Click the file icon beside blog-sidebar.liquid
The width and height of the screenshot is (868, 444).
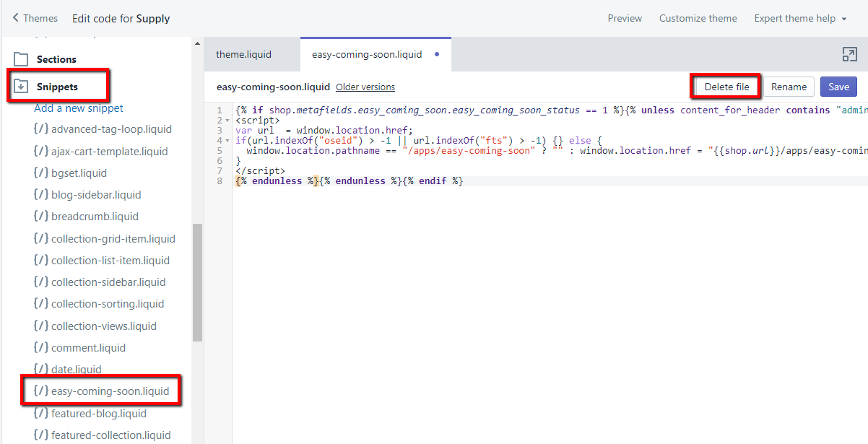click(x=40, y=195)
